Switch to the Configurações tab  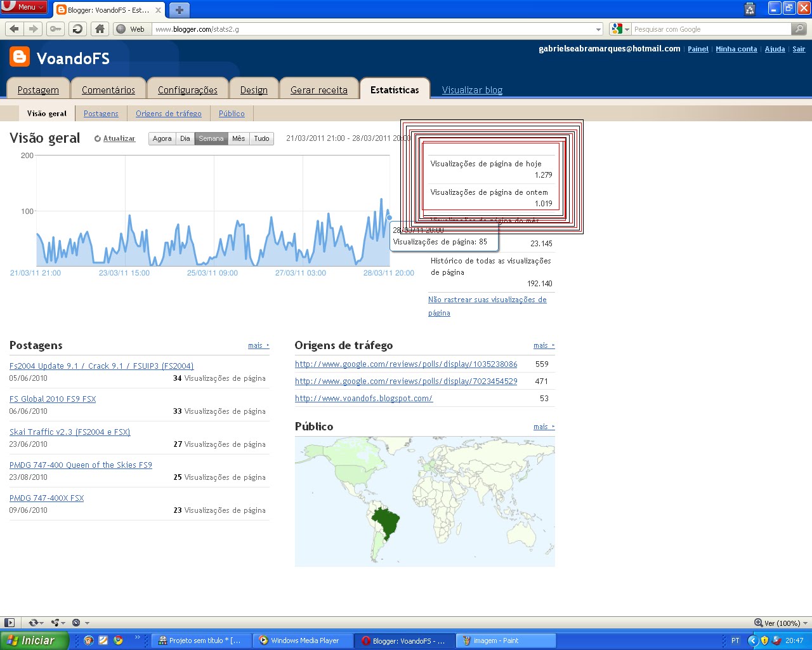pyautogui.click(x=188, y=90)
